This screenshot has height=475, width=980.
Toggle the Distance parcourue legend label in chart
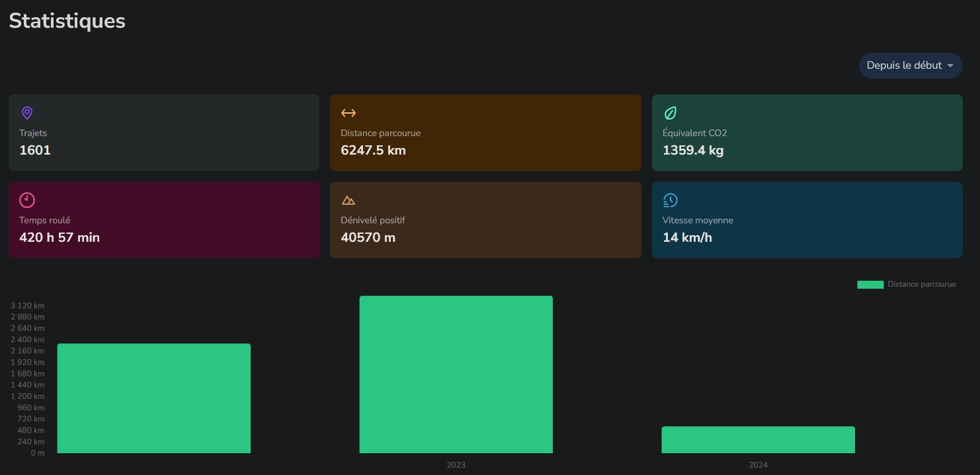(921, 284)
